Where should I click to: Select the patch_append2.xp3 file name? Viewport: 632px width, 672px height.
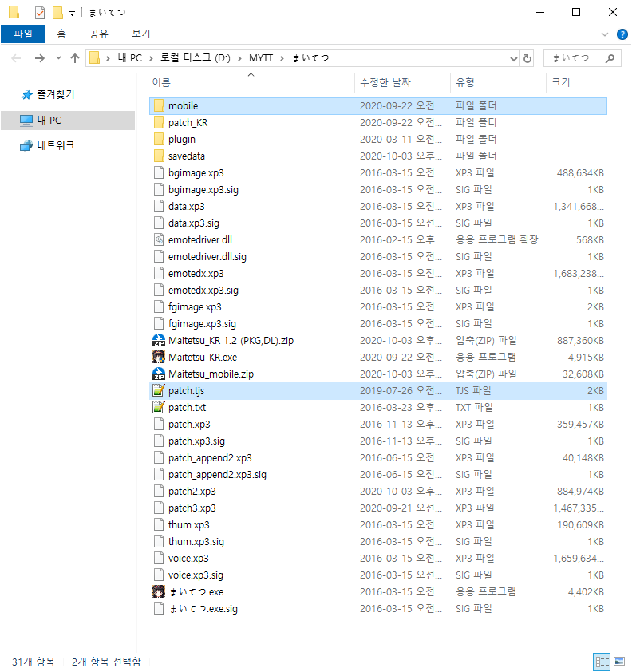tap(210, 458)
